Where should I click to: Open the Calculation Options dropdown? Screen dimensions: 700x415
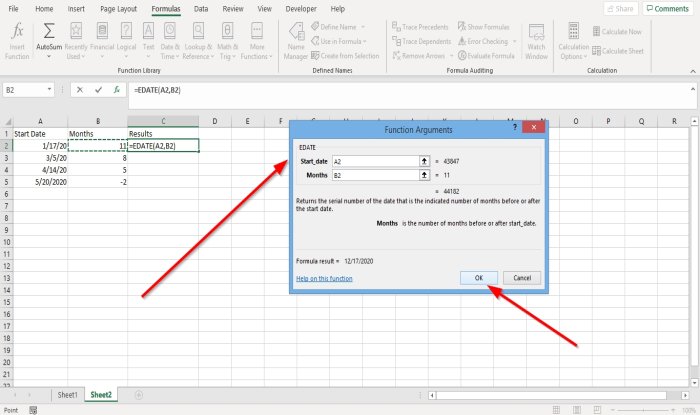coord(574,51)
